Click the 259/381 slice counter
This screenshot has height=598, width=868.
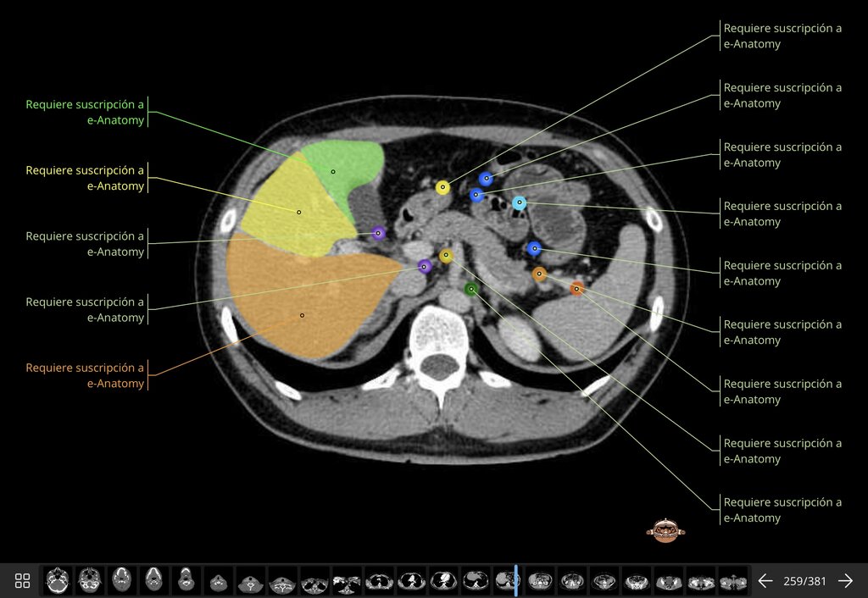coord(804,581)
